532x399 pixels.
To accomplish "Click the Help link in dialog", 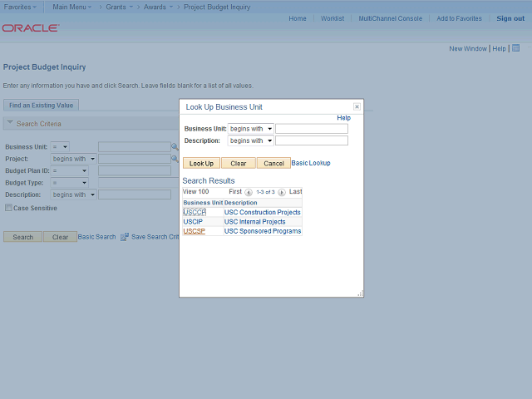I will click(x=343, y=118).
